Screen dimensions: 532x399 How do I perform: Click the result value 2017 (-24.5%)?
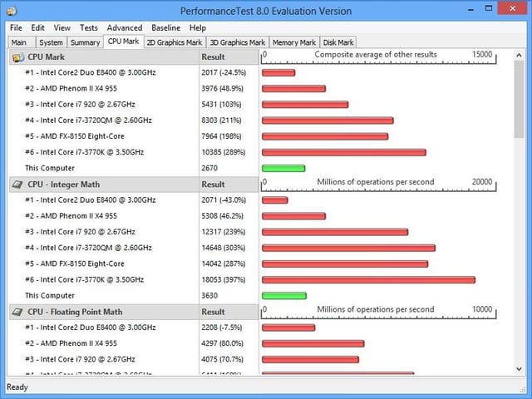pos(224,72)
